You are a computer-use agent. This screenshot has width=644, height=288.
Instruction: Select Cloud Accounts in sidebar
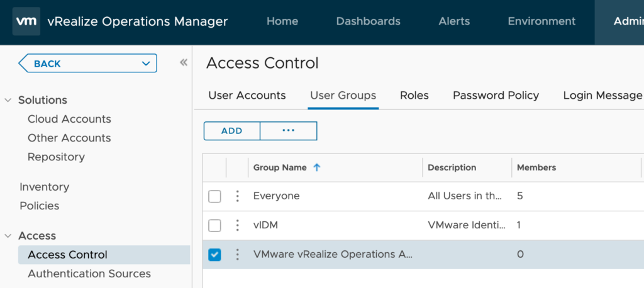(69, 119)
